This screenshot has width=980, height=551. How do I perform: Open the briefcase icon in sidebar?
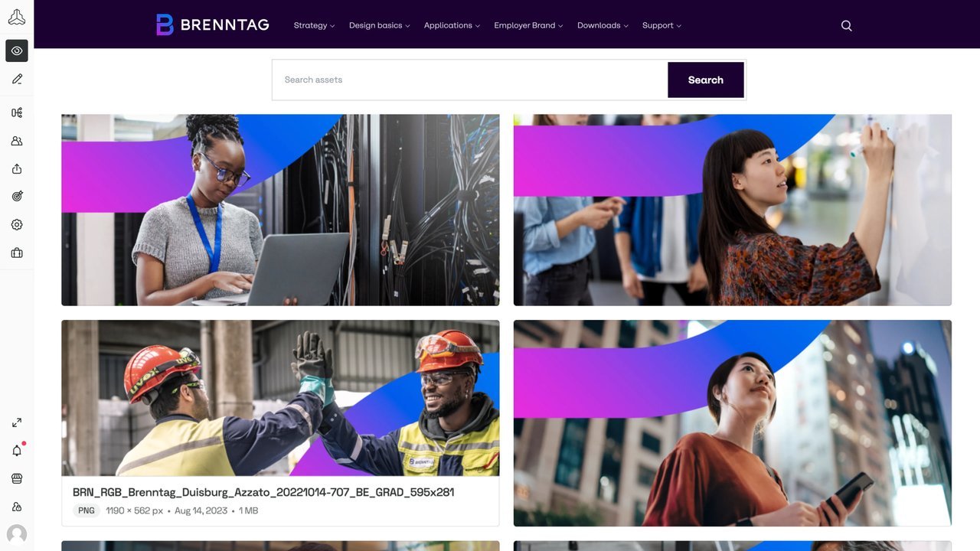pyautogui.click(x=17, y=253)
